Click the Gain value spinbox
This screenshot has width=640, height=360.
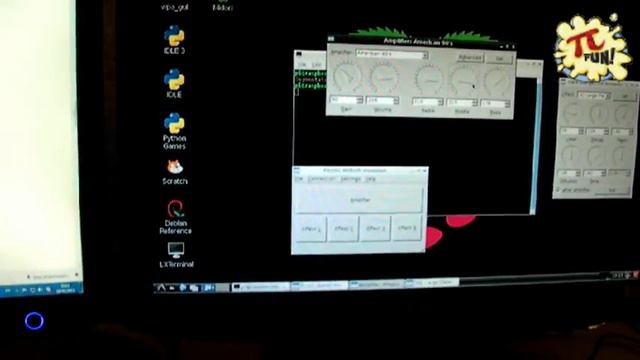346,100
